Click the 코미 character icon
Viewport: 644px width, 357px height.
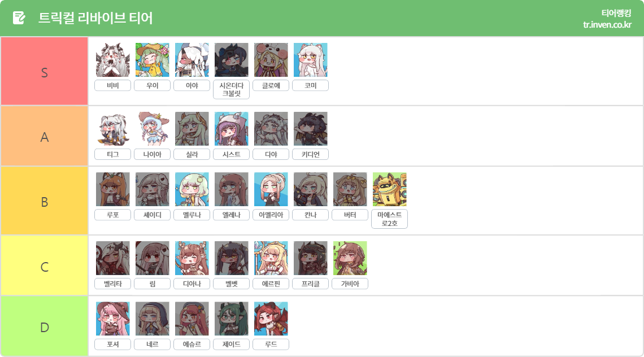(311, 60)
